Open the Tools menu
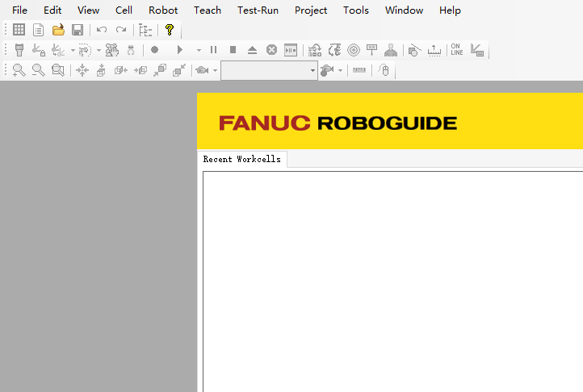This screenshot has height=392, width=583. pyautogui.click(x=356, y=10)
